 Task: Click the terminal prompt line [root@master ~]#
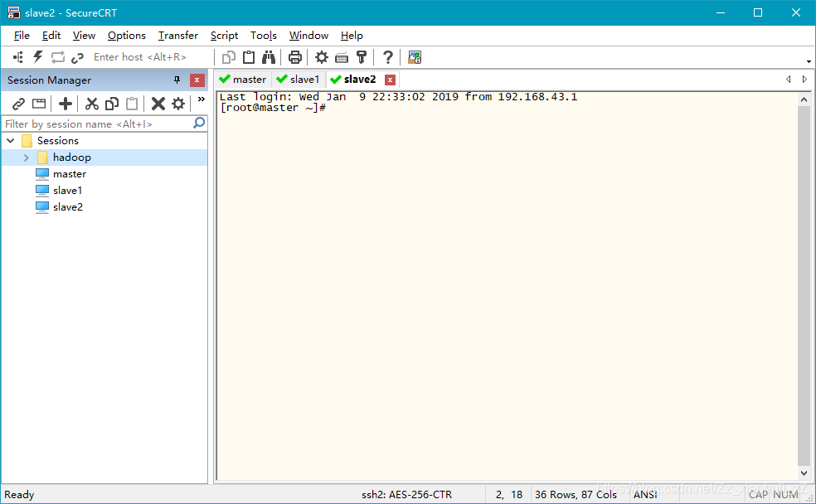pyautogui.click(x=273, y=108)
